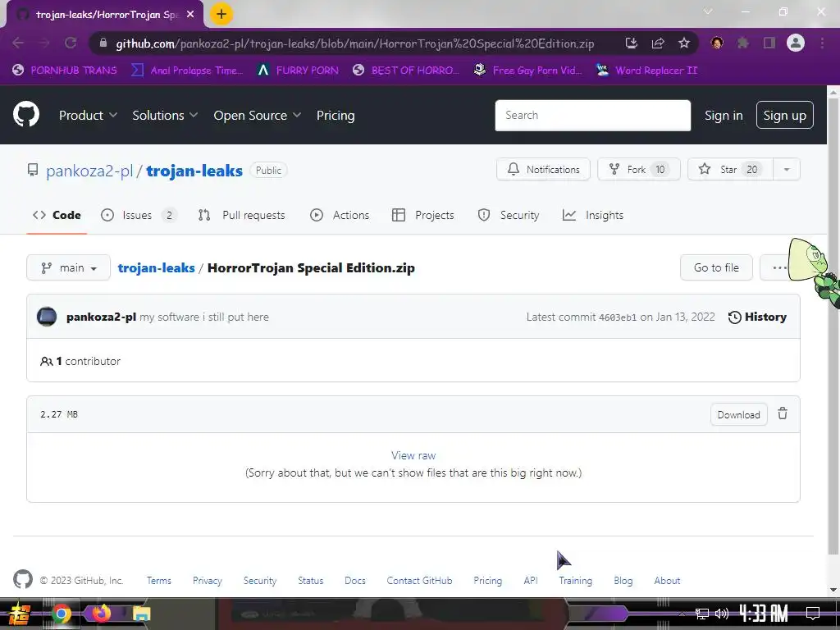The width and height of the screenshot is (840, 630).
Task: Open File Explorer from the taskbar
Action: click(141, 614)
